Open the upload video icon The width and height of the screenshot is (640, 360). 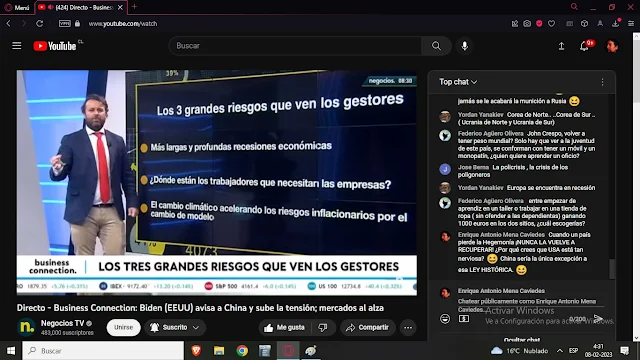(x=562, y=46)
